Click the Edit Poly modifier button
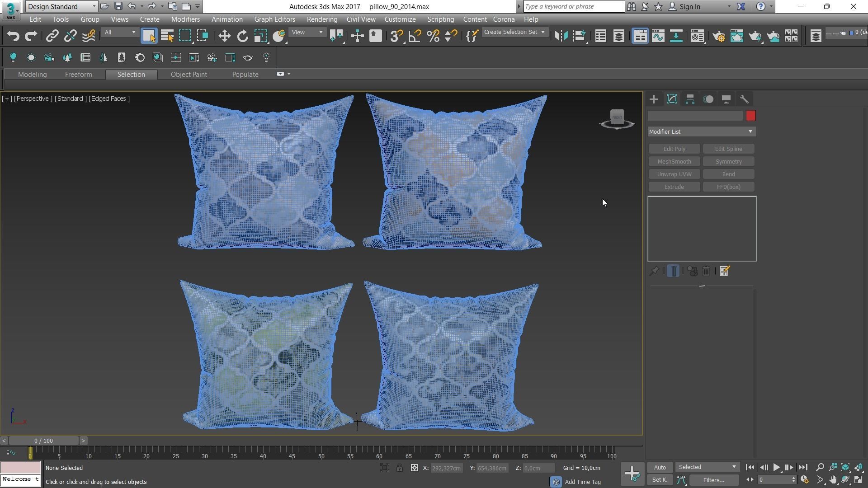Viewport: 868px width, 488px height. [674, 149]
